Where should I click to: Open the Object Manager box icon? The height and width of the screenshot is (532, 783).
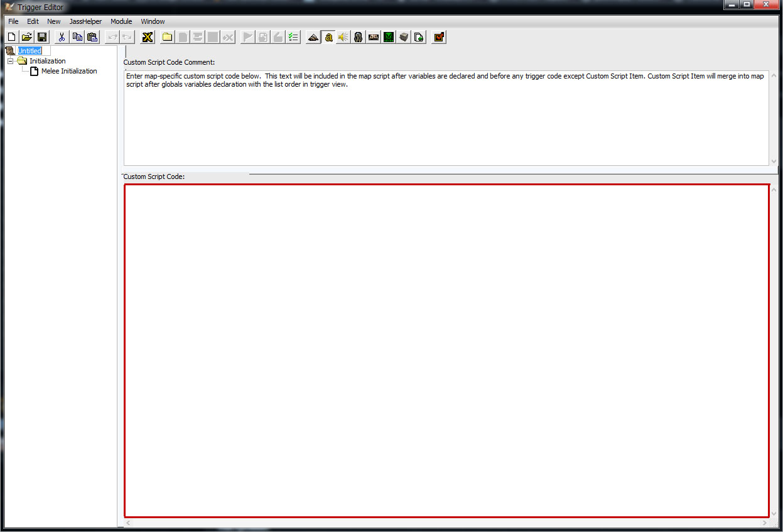pyautogui.click(x=404, y=37)
